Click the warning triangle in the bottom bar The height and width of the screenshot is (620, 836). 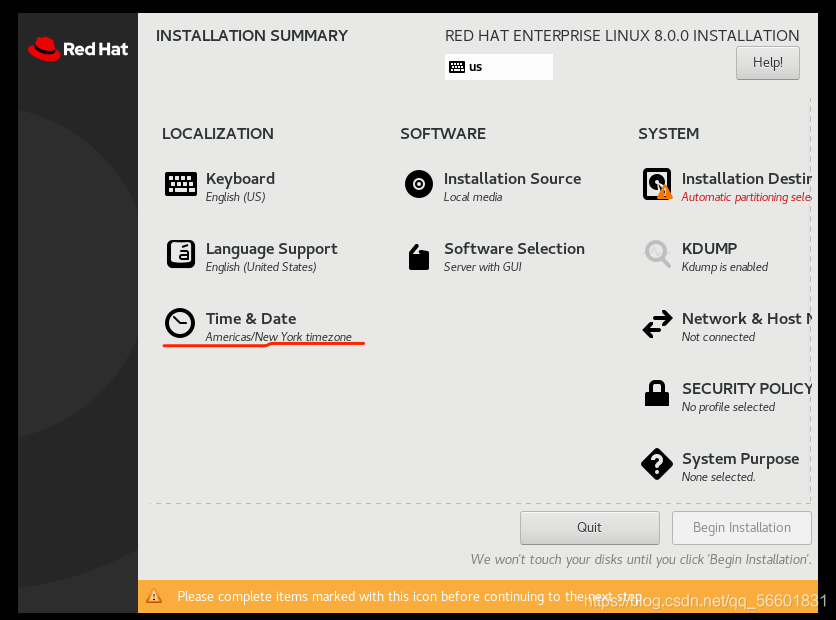[154, 596]
